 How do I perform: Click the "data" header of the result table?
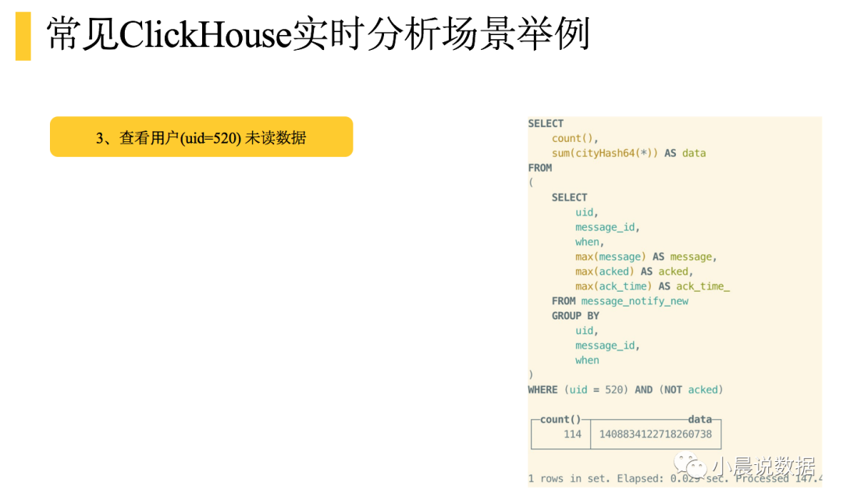pos(699,419)
